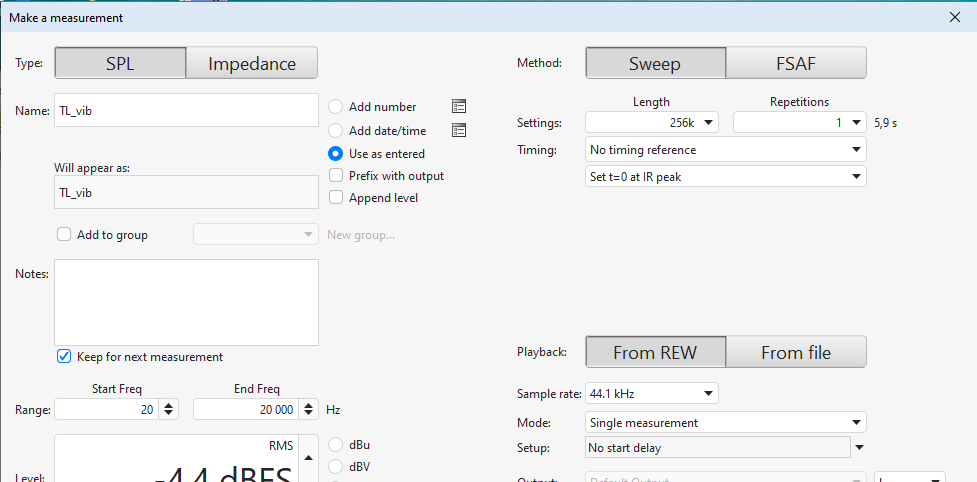Open the Add number format settings icon

tap(459, 107)
